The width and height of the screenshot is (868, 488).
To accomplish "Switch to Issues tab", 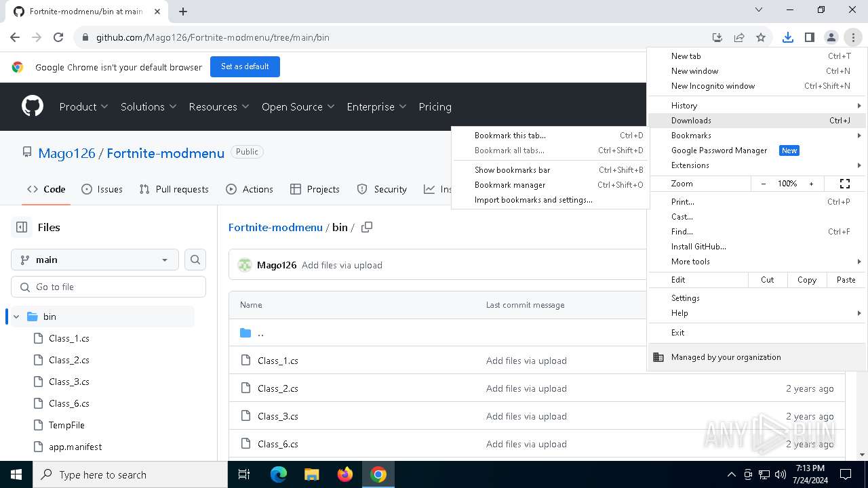I will (102, 189).
